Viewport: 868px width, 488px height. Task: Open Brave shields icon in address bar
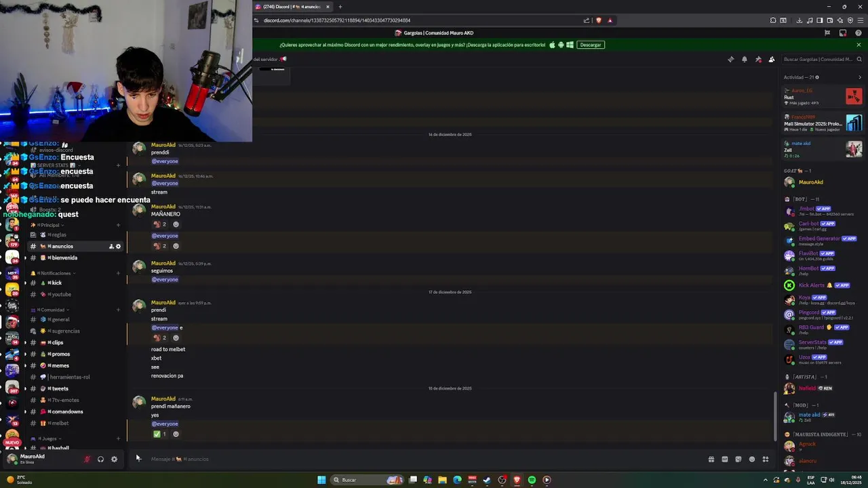click(598, 20)
